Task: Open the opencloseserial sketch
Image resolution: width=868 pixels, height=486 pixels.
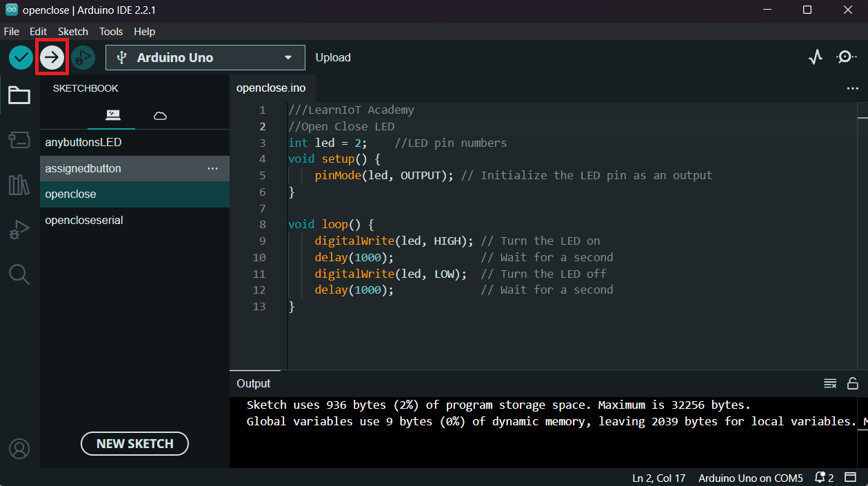Action: (134, 221)
